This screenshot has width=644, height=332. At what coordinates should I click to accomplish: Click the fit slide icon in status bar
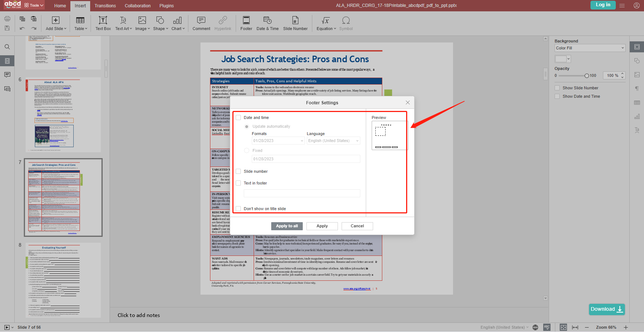tap(563, 327)
